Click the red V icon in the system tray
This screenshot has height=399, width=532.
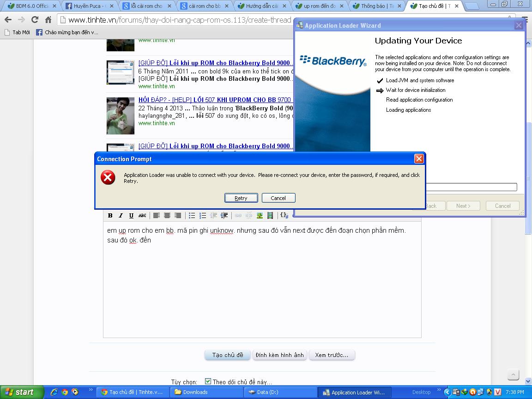497,392
